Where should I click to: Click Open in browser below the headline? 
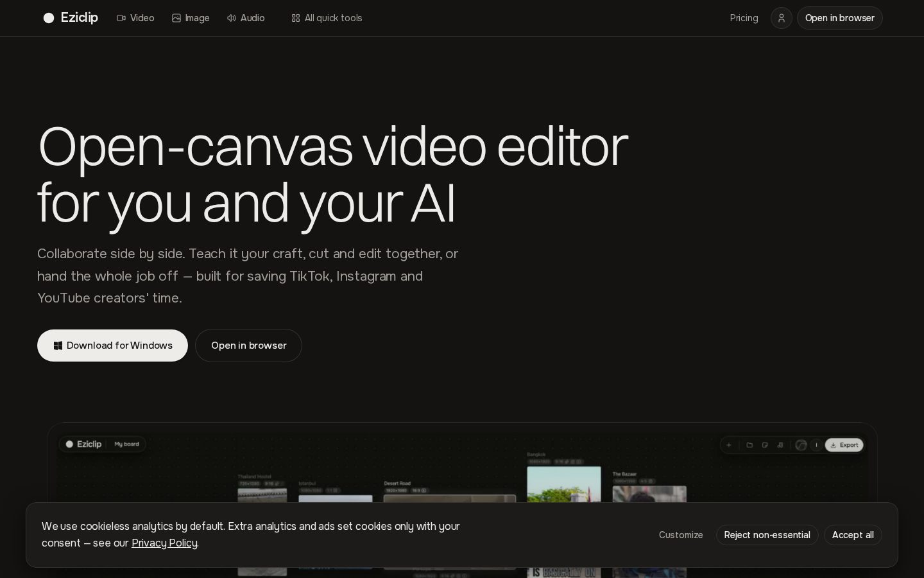(248, 346)
